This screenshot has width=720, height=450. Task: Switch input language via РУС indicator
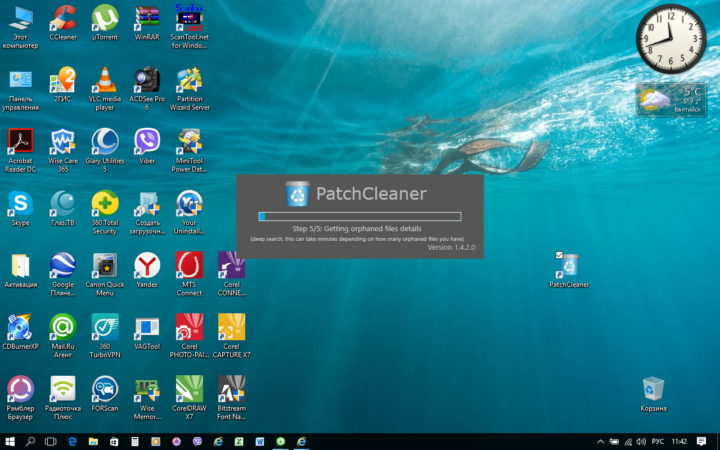(x=658, y=442)
